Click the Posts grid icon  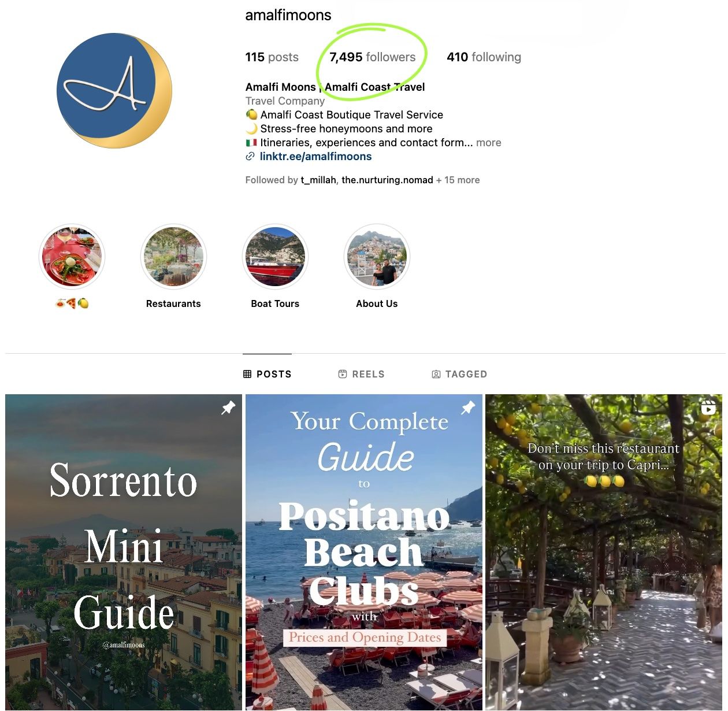[x=247, y=374]
